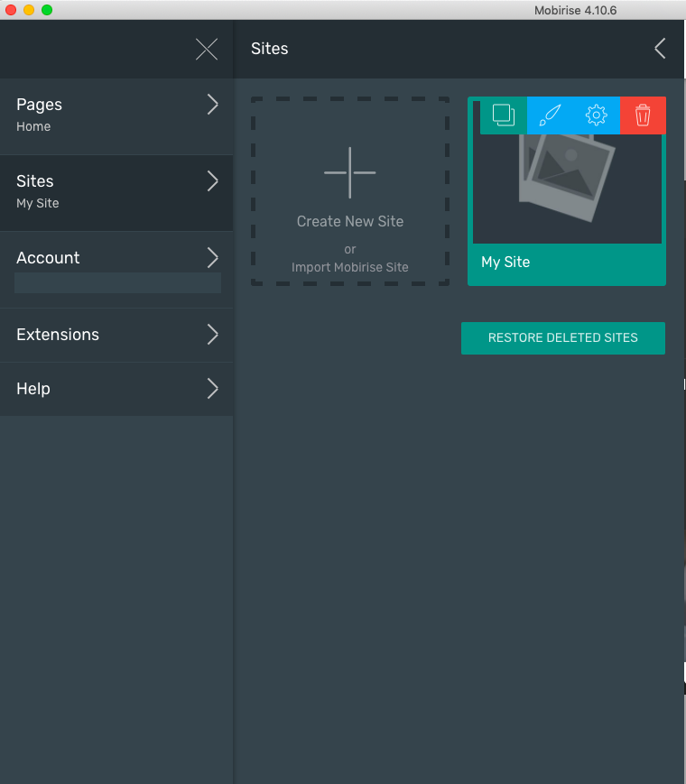This screenshot has width=686, height=784.
Task: Collapse Sites panel with back arrow
Action: pos(660,49)
